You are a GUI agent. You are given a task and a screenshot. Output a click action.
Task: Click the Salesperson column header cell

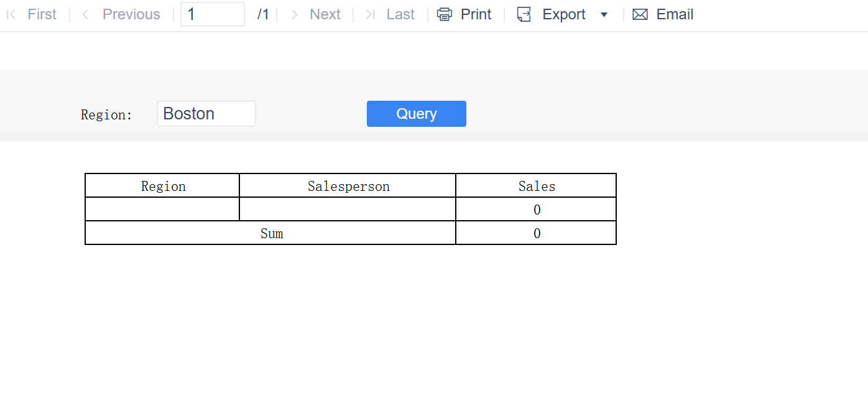click(347, 185)
